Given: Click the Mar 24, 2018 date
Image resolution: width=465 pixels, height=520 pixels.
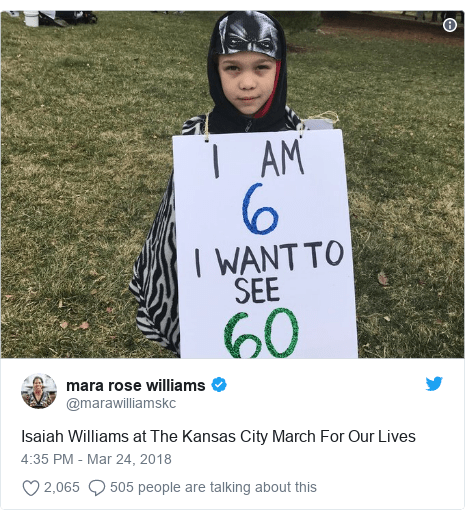Looking at the screenshot, I should (129, 459).
